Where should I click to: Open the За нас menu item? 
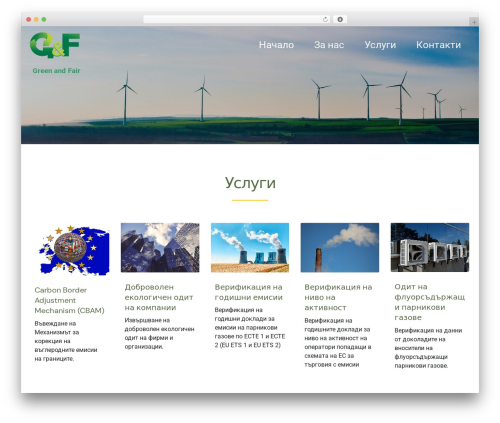pos(329,45)
